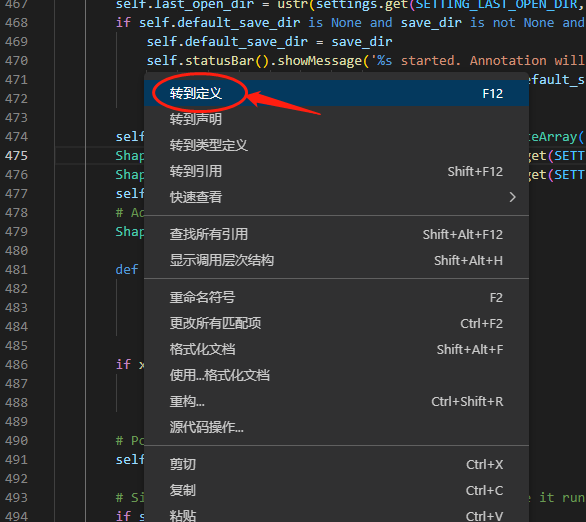
Task: Click line number 481 in gutter
Action: (16, 269)
